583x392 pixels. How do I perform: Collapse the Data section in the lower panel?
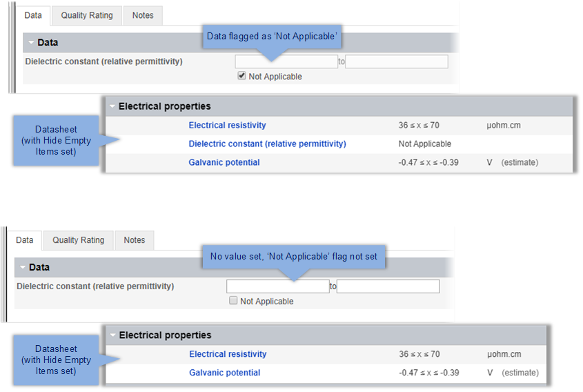pyautogui.click(x=23, y=267)
